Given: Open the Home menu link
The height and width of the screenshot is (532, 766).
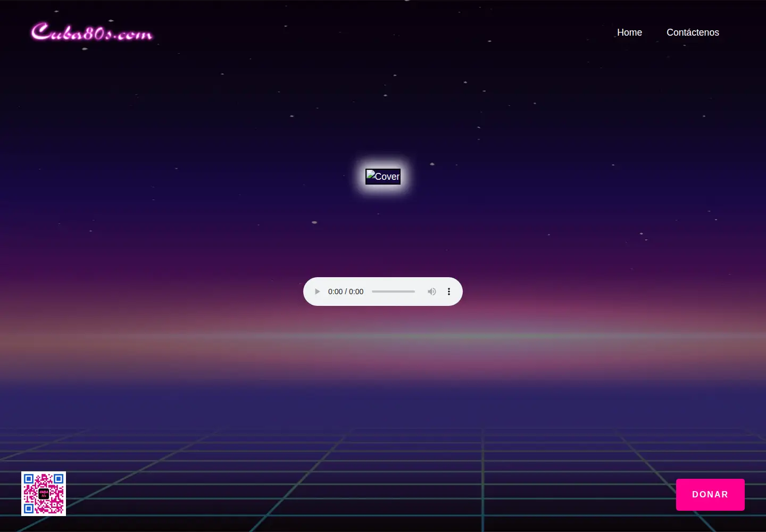Looking at the screenshot, I should [629, 32].
